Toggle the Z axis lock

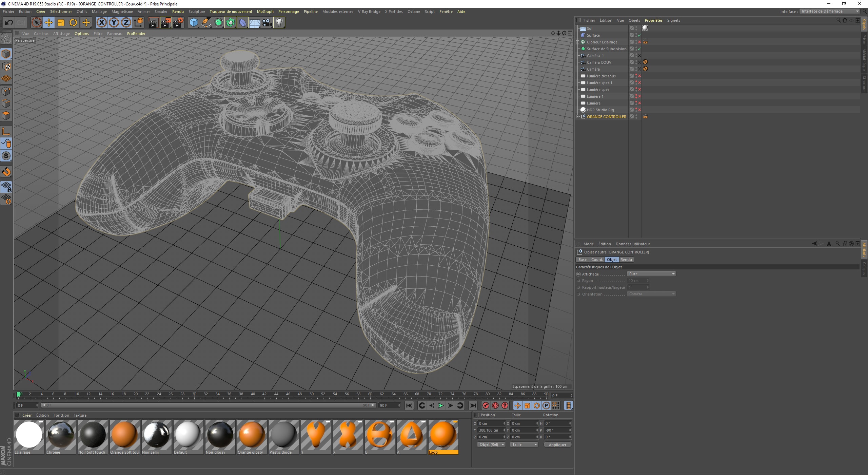(x=126, y=23)
